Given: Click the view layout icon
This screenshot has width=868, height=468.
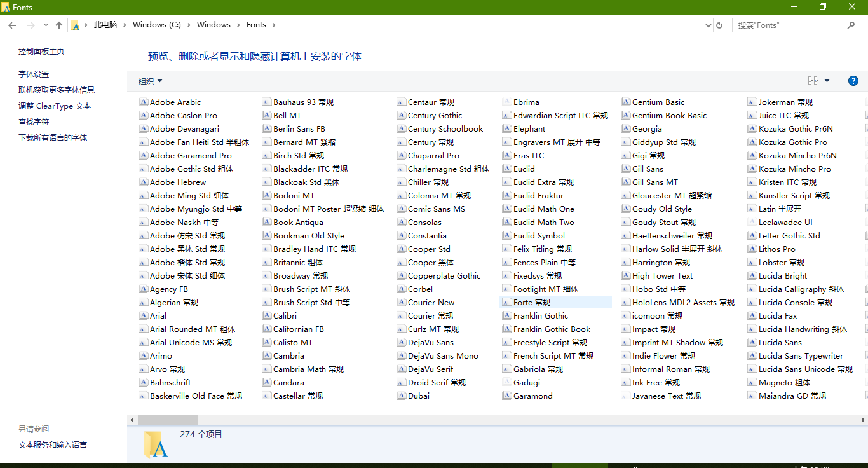Looking at the screenshot, I should click(813, 81).
